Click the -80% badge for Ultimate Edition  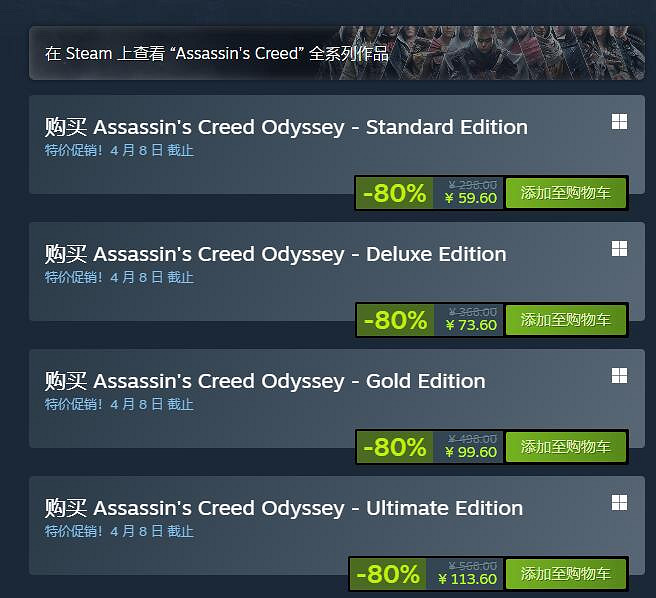(387, 574)
